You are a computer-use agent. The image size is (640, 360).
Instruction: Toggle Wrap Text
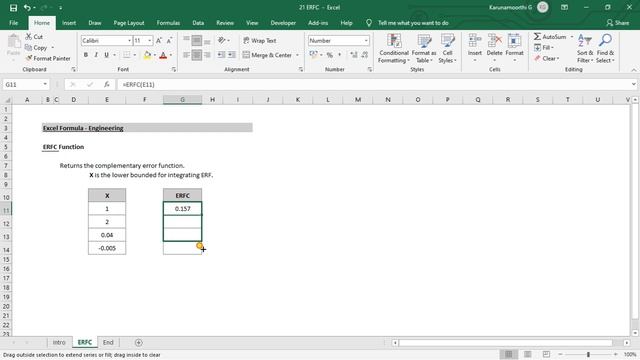[x=260, y=41]
